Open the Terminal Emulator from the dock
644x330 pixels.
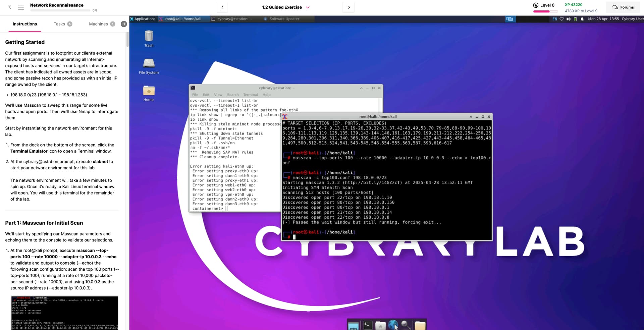point(368,325)
